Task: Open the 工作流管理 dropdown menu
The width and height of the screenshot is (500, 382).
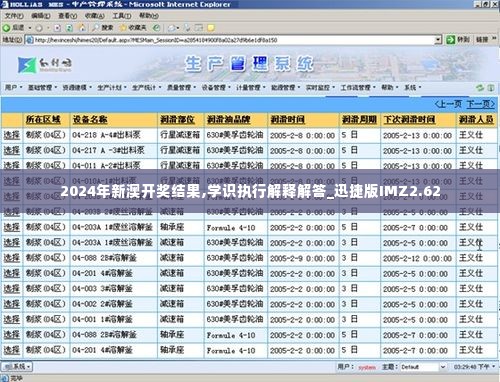Action: coord(358,88)
